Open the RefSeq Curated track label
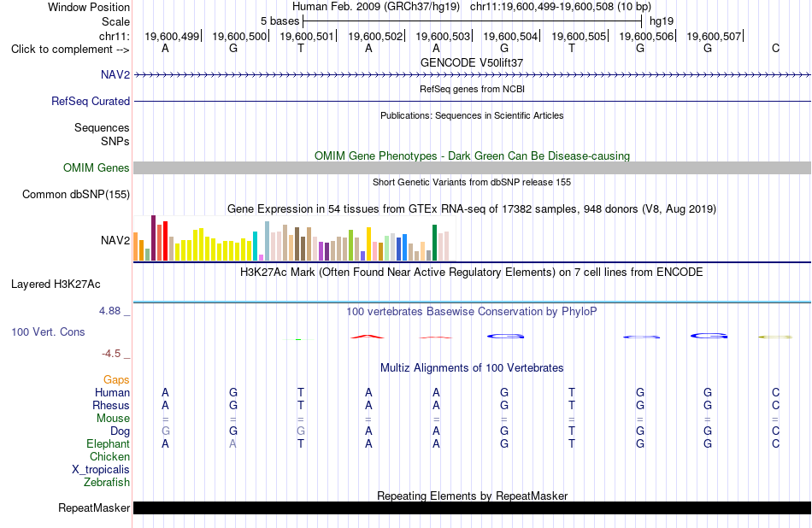The image size is (812, 528). coord(90,102)
